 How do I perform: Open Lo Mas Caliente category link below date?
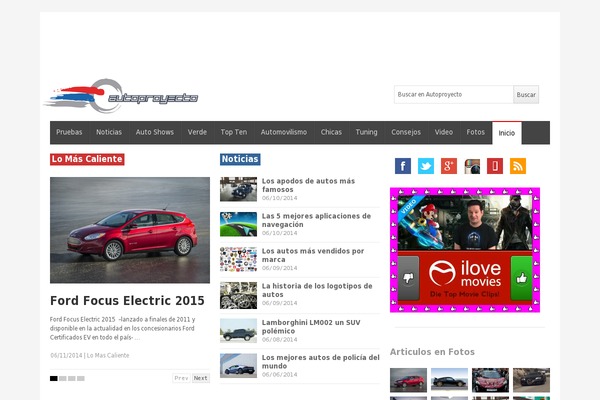[108, 355]
